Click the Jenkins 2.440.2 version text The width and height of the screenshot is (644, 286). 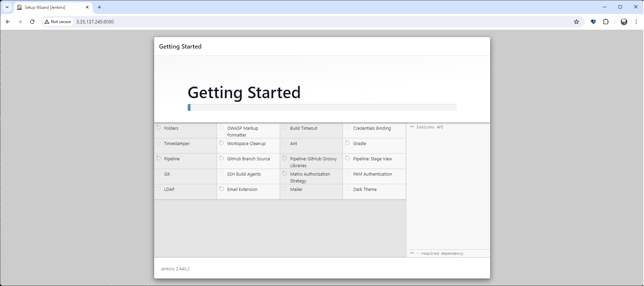click(x=175, y=269)
